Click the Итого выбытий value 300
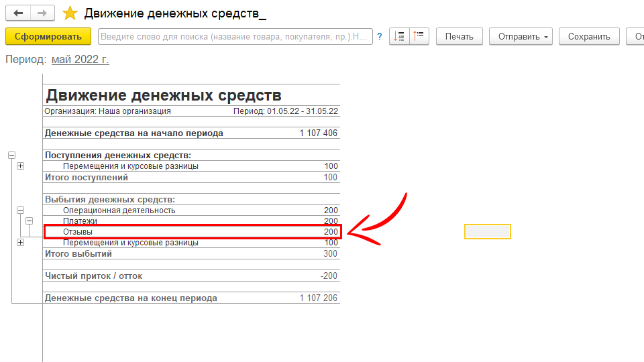 pyautogui.click(x=330, y=254)
